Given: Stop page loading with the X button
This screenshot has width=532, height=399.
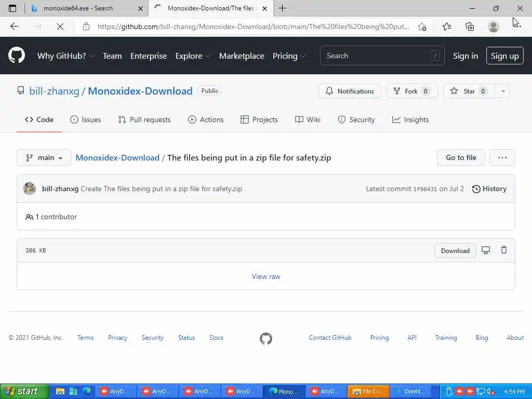Looking at the screenshot, I should click(60, 26).
